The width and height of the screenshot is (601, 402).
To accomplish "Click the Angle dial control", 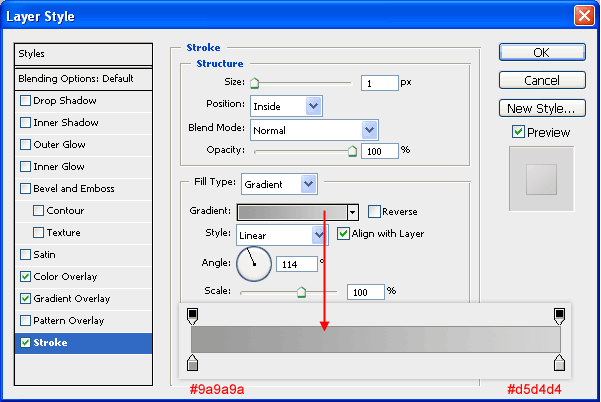I will tap(253, 263).
